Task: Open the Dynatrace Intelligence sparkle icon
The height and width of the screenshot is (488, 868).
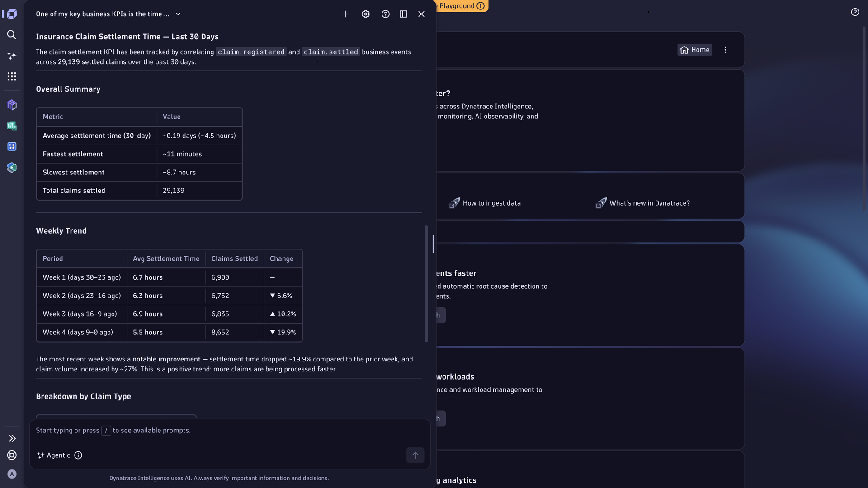Action: point(12,56)
